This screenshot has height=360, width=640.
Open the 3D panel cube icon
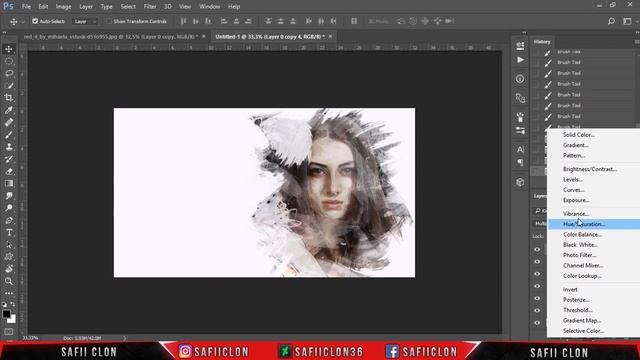[520, 182]
